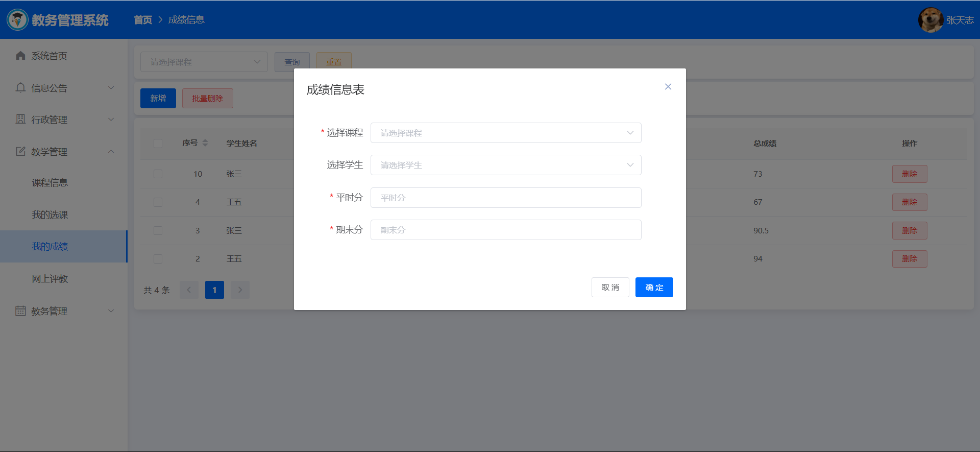Click the 确定 button in the dialog
The width and height of the screenshot is (980, 452).
click(654, 287)
